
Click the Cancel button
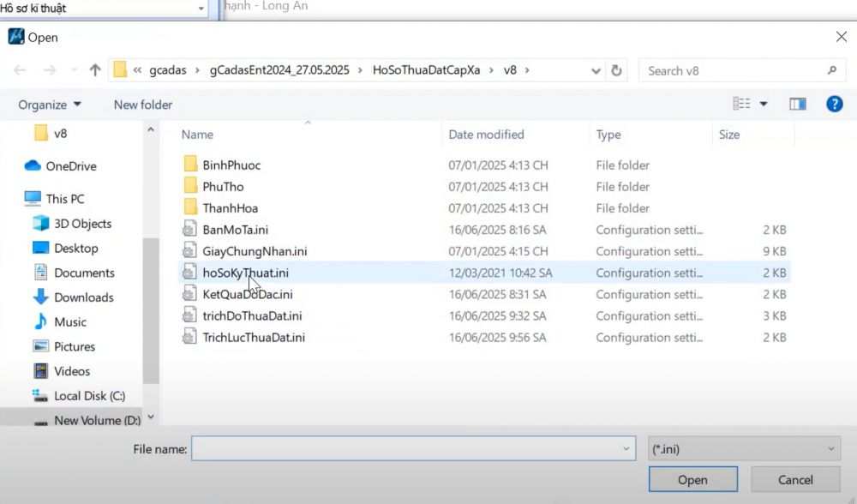coord(794,480)
